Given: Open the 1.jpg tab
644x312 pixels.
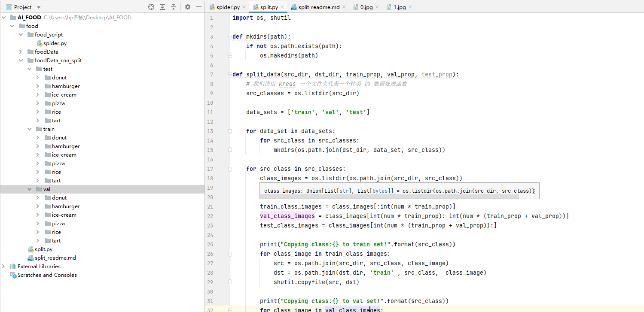Looking at the screenshot, I should 400,7.
